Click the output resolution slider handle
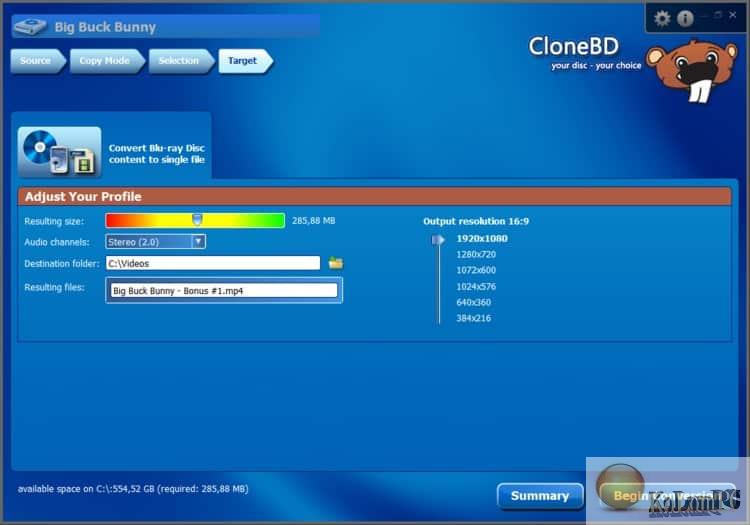The width and height of the screenshot is (750, 525). tap(438, 240)
